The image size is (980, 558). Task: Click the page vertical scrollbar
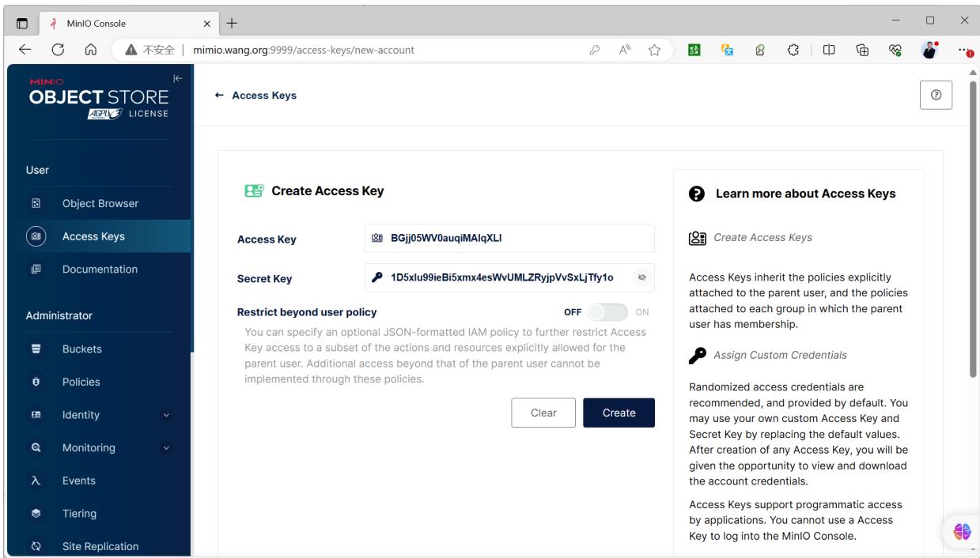tap(974, 228)
